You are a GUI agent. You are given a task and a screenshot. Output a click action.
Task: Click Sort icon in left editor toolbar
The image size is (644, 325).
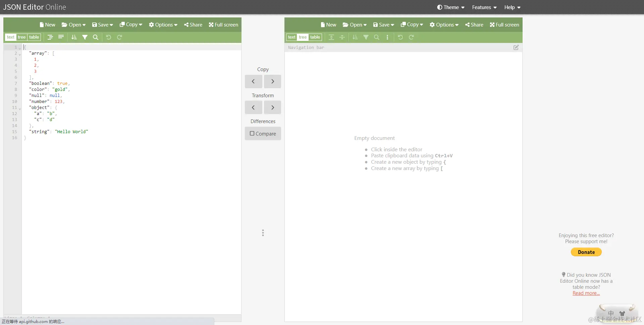pyautogui.click(x=74, y=37)
